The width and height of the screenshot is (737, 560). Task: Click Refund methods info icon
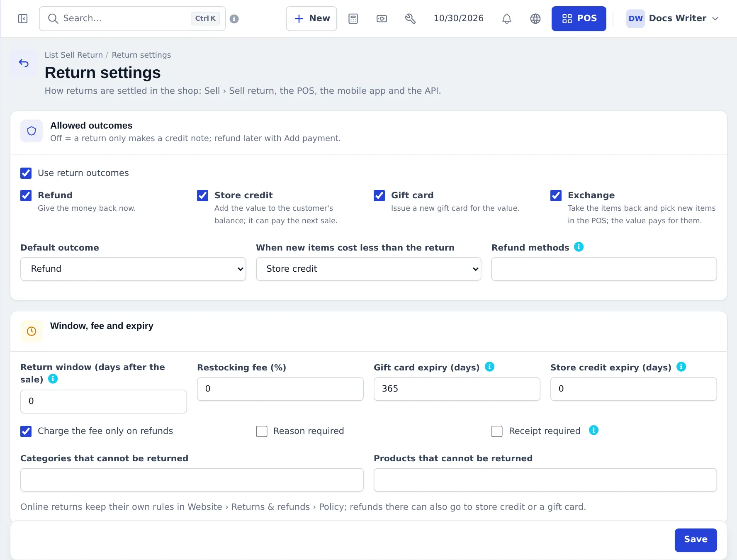pyautogui.click(x=579, y=247)
